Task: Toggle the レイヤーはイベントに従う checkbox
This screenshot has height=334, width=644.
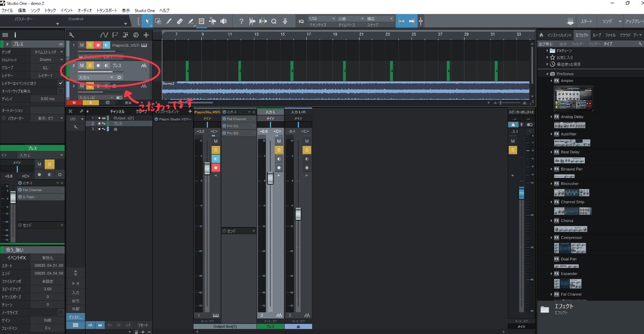Action: pyautogui.click(x=61, y=83)
